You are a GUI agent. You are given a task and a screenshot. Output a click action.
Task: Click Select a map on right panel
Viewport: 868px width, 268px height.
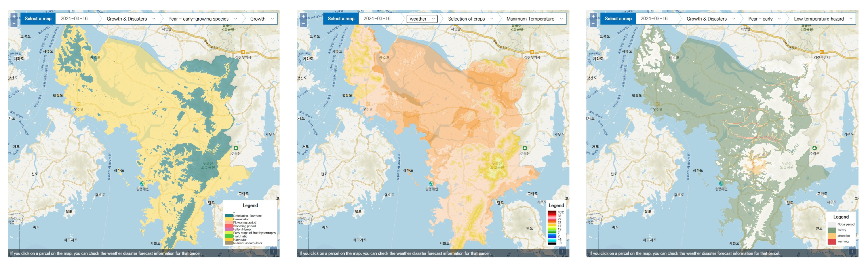tap(618, 19)
